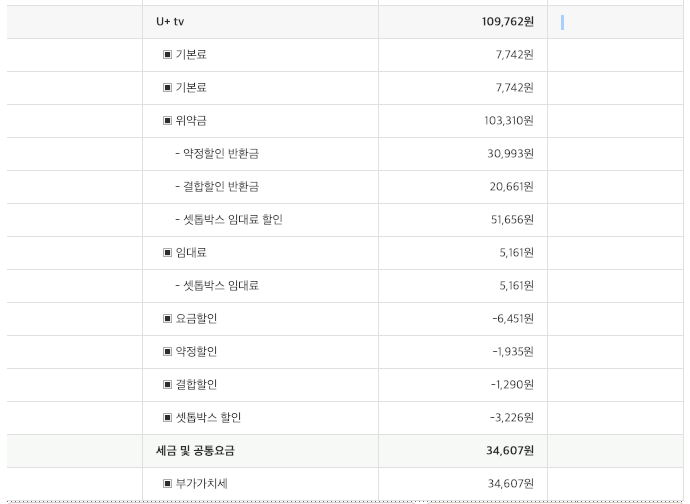Screen dimensions: 690x504
Task: Select the square icon before 결합할인
Action: click(167, 385)
